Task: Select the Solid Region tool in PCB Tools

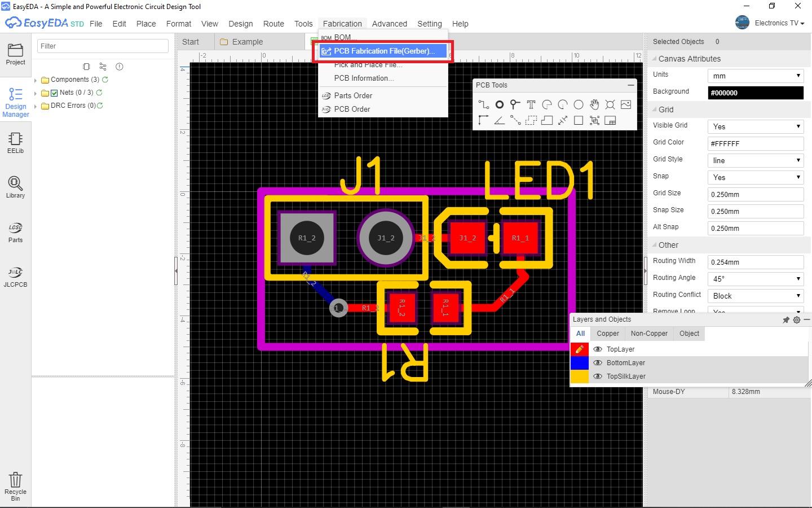Action: click(x=546, y=120)
